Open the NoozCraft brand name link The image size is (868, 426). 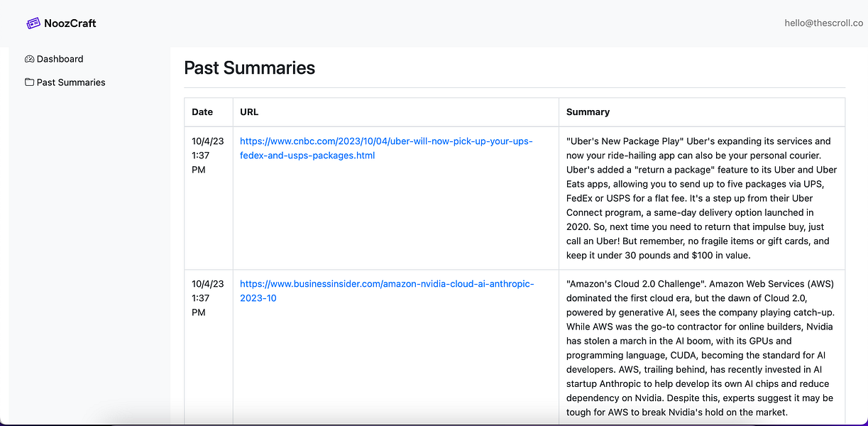70,23
